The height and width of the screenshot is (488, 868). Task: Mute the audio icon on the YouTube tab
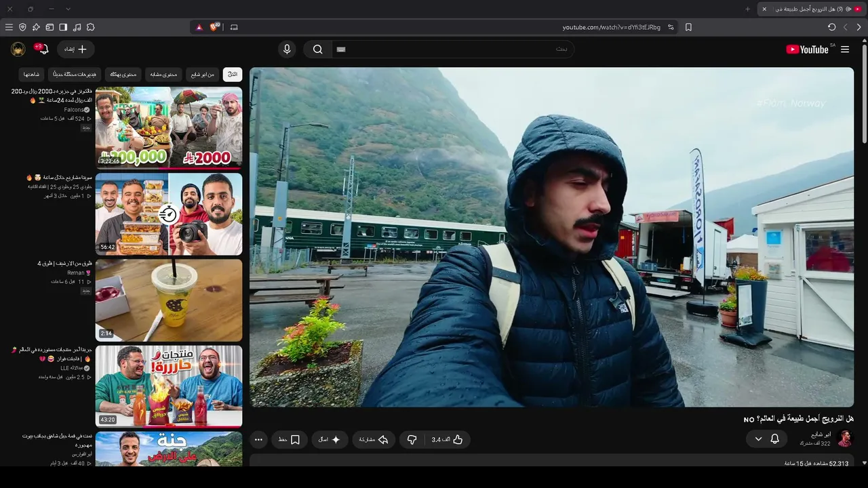[x=848, y=9]
